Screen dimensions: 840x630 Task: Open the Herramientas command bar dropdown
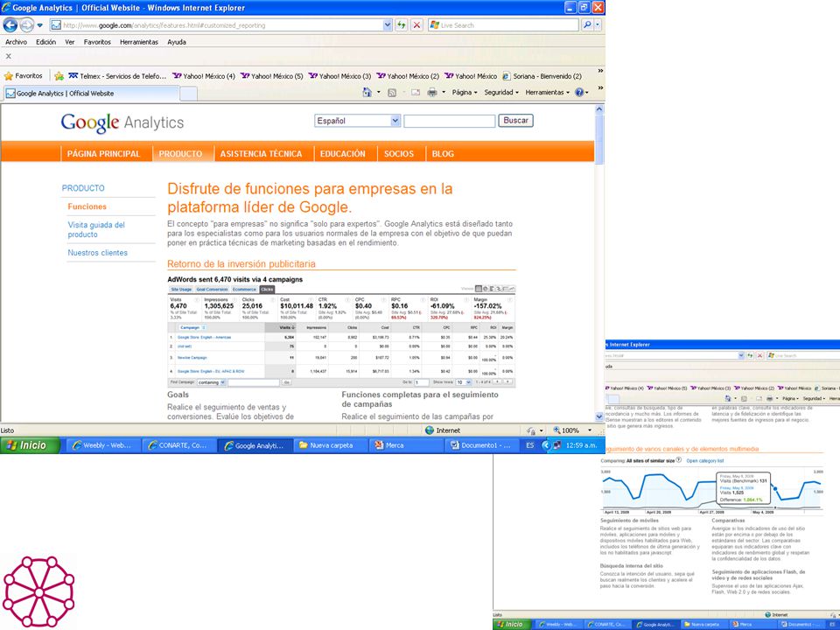click(x=547, y=92)
